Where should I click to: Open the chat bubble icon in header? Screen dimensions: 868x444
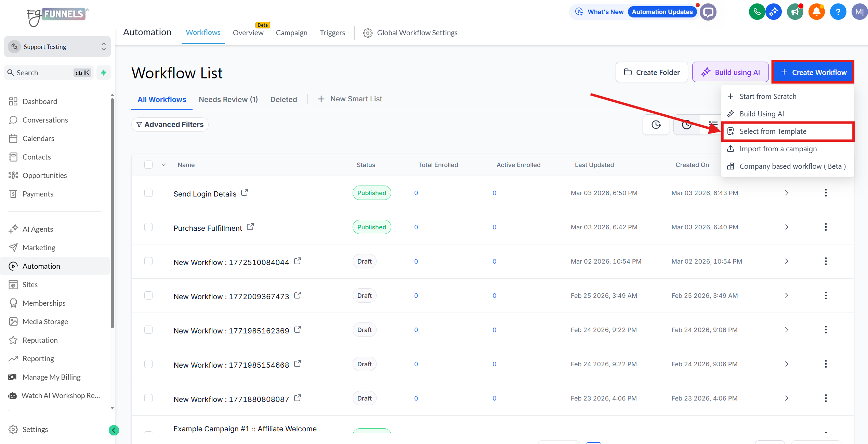point(708,12)
